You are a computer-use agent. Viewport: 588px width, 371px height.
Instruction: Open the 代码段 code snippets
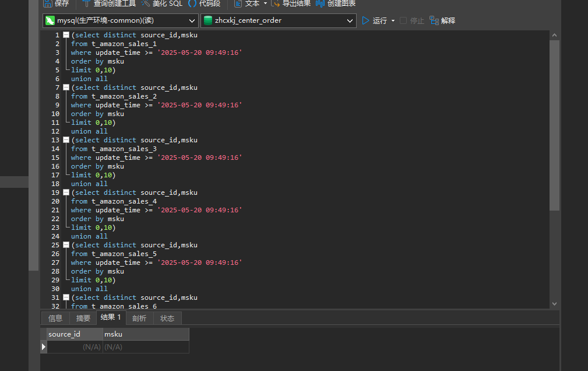click(x=205, y=3)
